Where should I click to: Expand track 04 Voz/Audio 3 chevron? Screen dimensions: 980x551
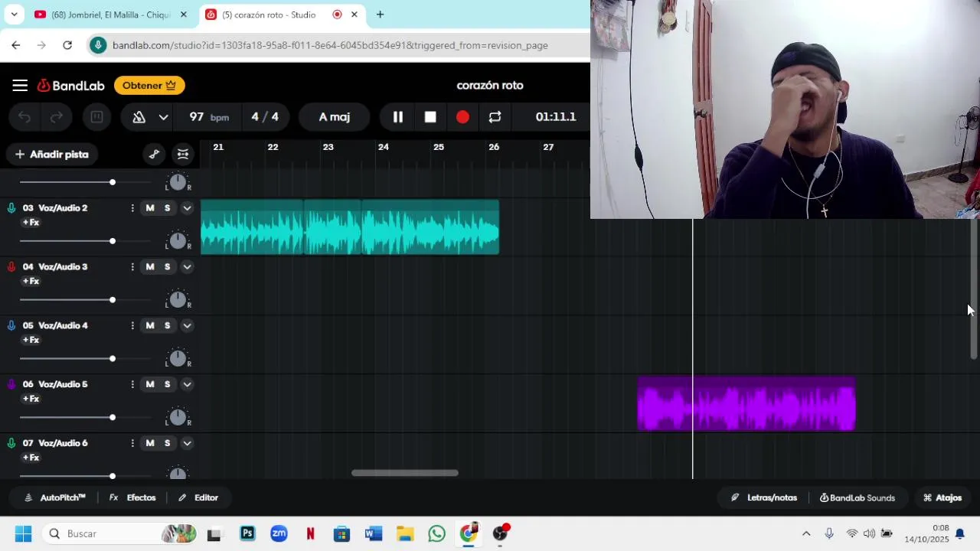(187, 267)
